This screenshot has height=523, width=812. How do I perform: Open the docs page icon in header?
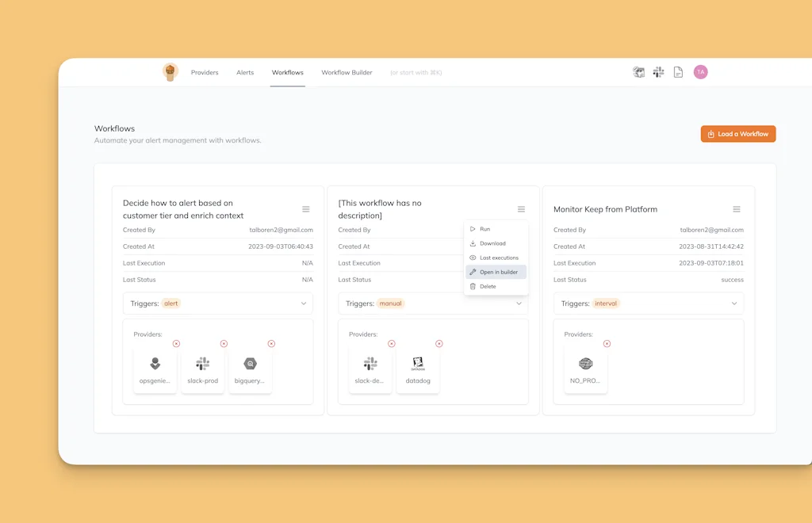click(678, 72)
